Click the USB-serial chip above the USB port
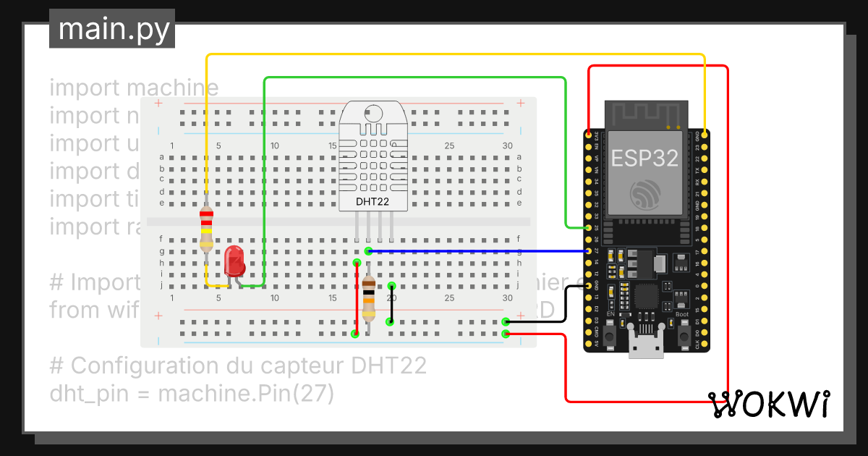This screenshot has height=456, width=868. point(646,296)
